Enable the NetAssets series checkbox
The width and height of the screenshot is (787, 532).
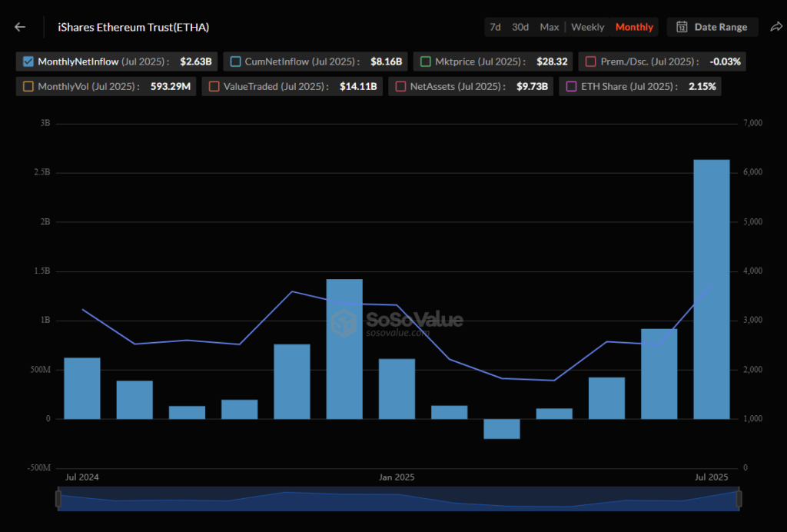(400, 86)
